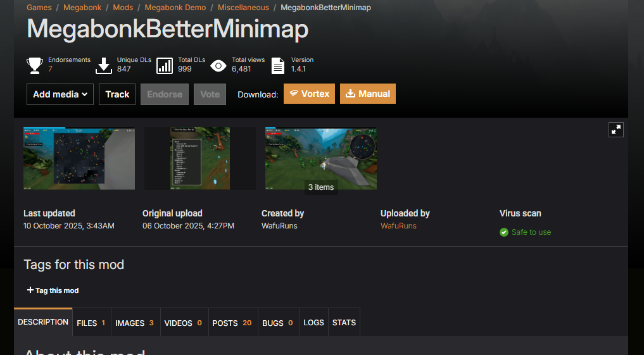Image resolution: width=644 pixels, height=355 pixels.
Task: Click the Created by WafuRuns text
Action: (279, 226)
